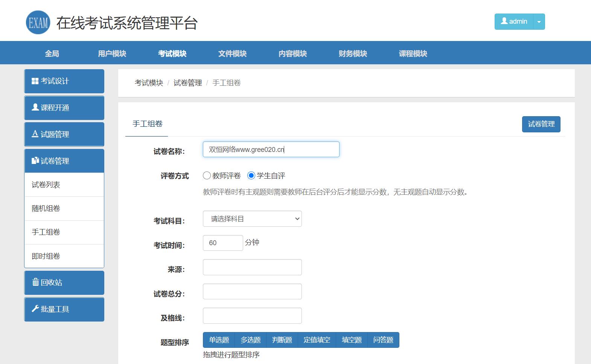
Task: Click the 填空题 question type button
Action: coord(352,340)
